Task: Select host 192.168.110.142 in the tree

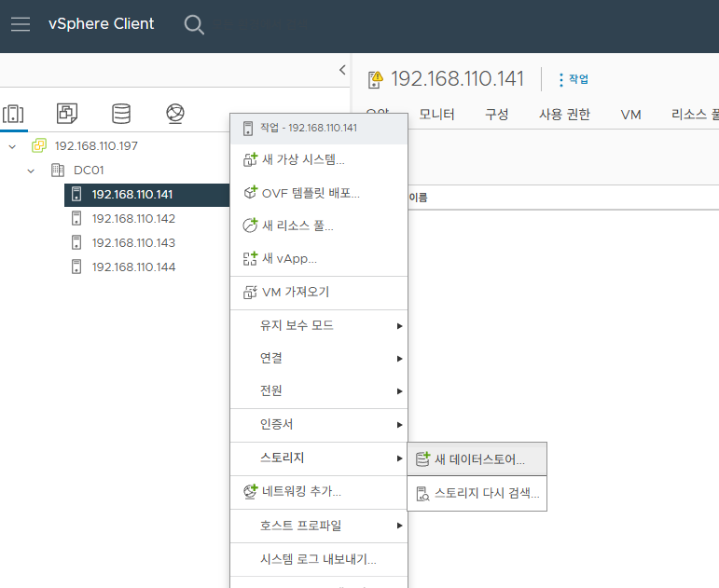Action: coord(133,219)
